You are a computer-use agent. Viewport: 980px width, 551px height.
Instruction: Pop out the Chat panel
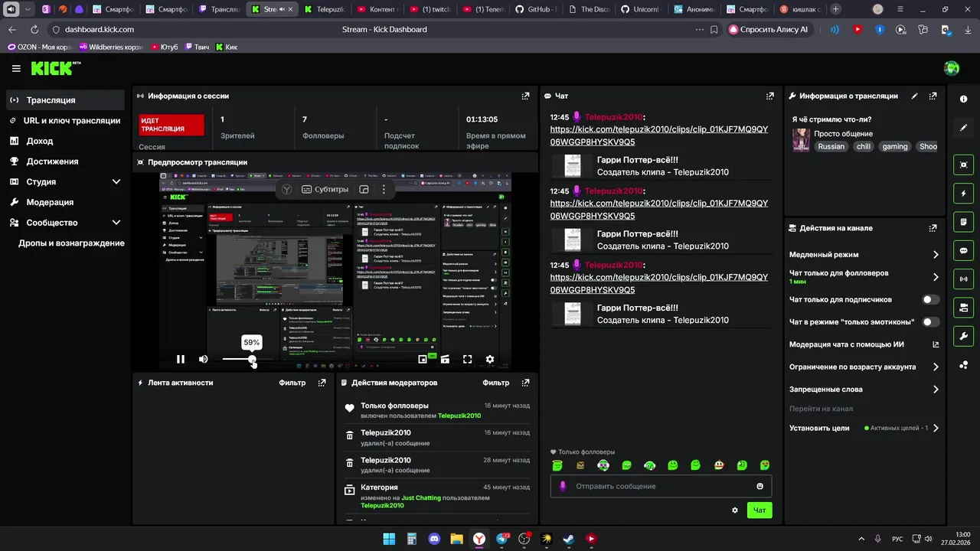click(770, 96)
